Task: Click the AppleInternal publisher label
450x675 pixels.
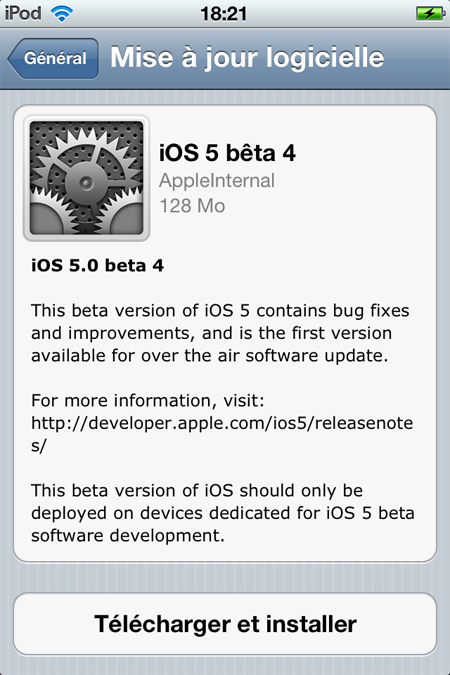Action: (217, 181)
